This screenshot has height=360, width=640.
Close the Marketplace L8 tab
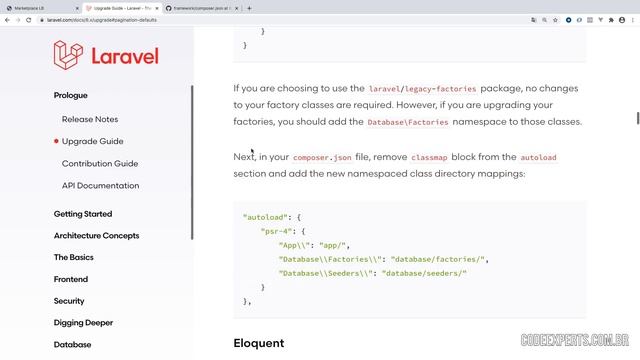coord(78,8)
